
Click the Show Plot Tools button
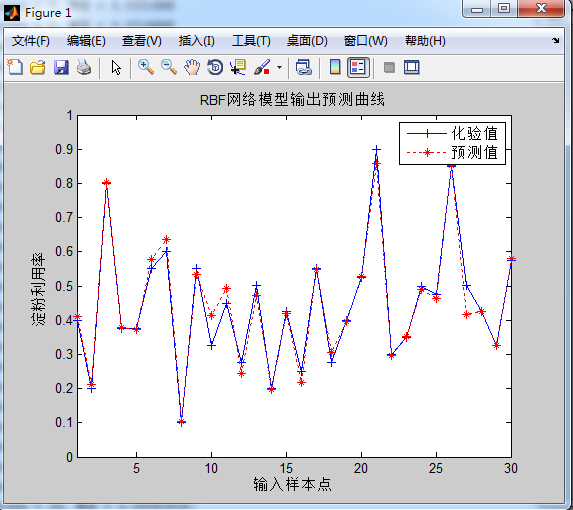(x=411, y=67)
